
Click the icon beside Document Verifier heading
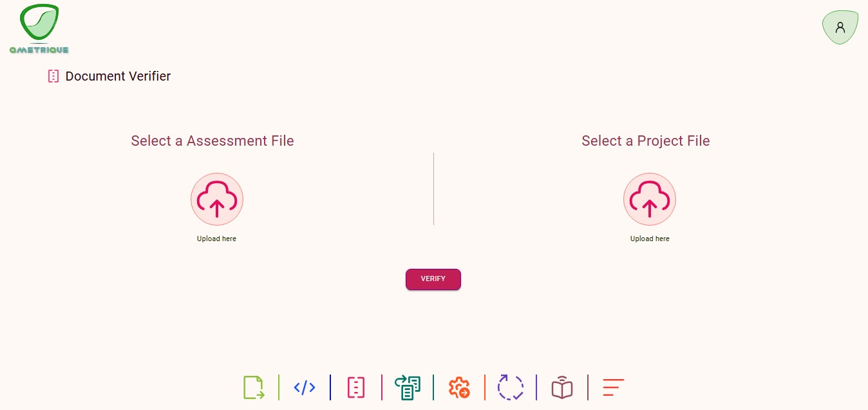coord(53,76)
